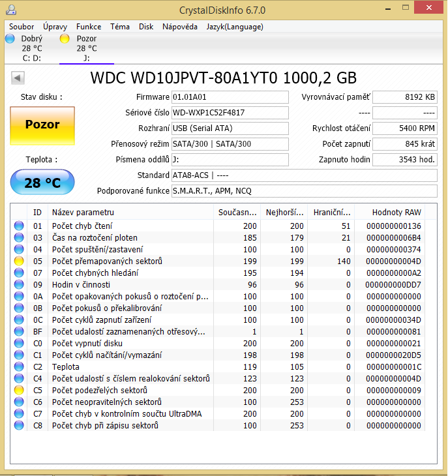Image resolution: width=448 pixels, height=476 pixels.
Task: Click the 28 °C temperature button
Action: (x=42, y=183)
